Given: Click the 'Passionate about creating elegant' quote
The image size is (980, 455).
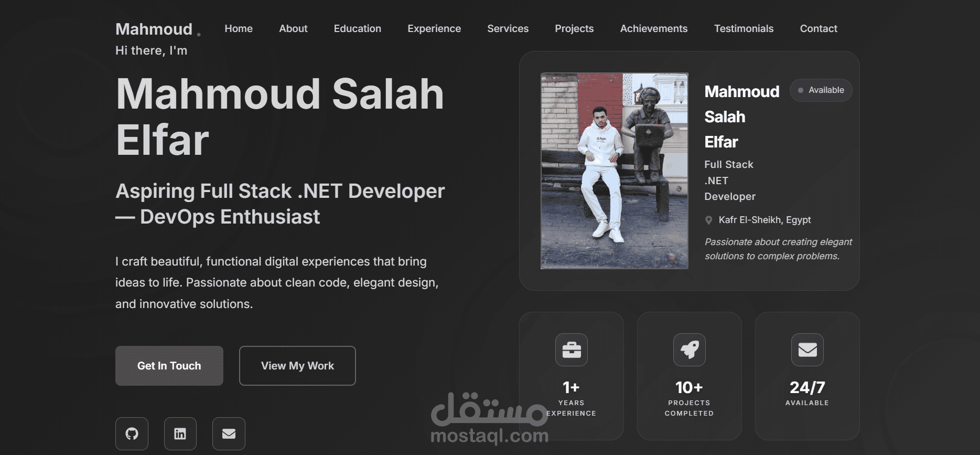Looking at the screenshot, I should click(x=778, y=249).
